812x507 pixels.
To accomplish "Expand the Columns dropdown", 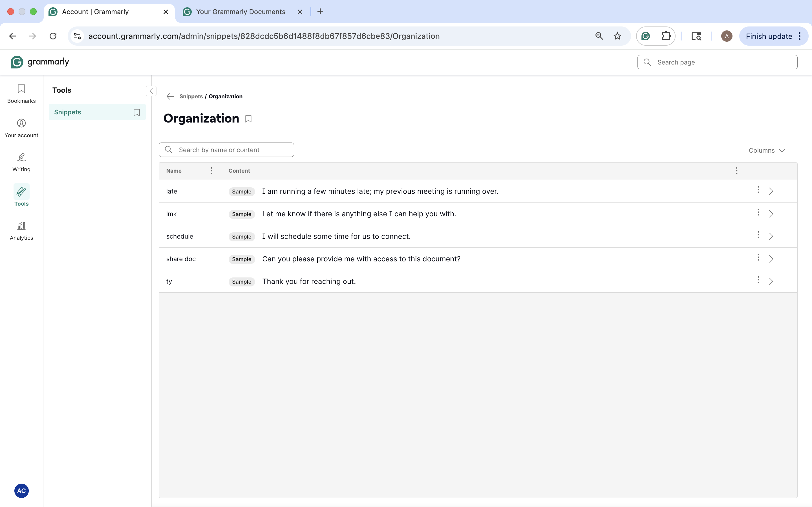I will [x=766, y=151].
